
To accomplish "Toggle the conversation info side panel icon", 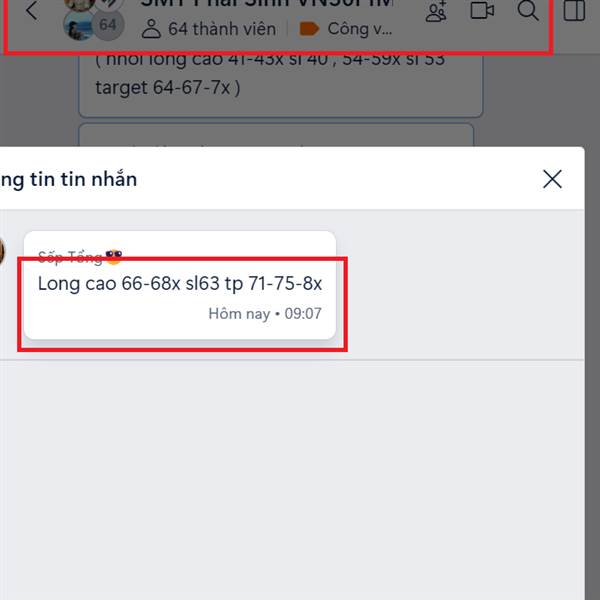I will 574,10.
